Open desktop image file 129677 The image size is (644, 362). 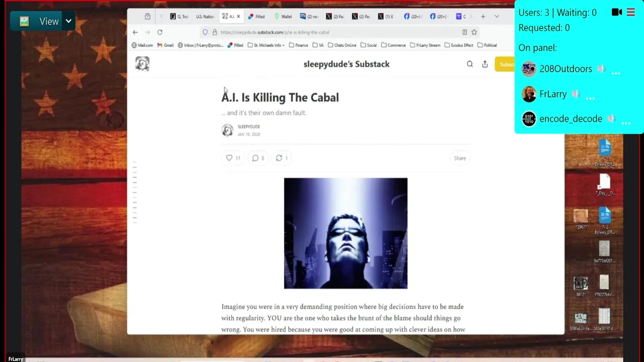tap(581, 220)
